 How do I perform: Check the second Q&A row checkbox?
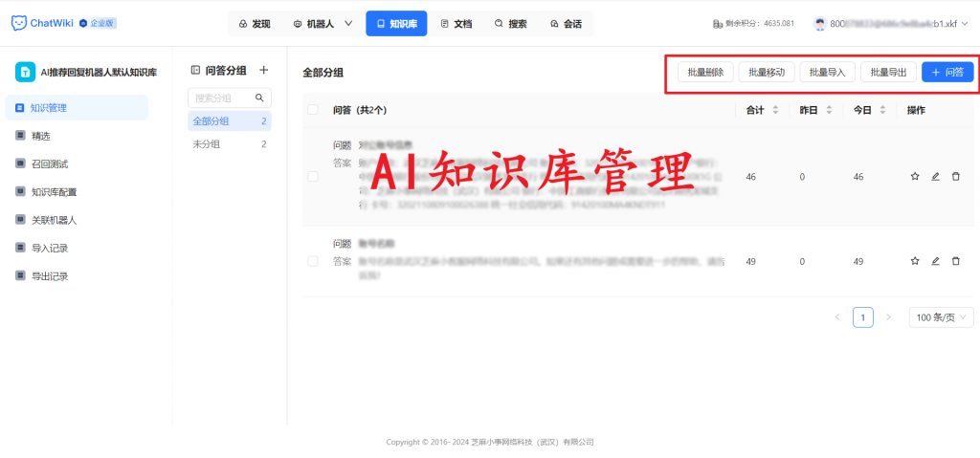click(313, 261)
